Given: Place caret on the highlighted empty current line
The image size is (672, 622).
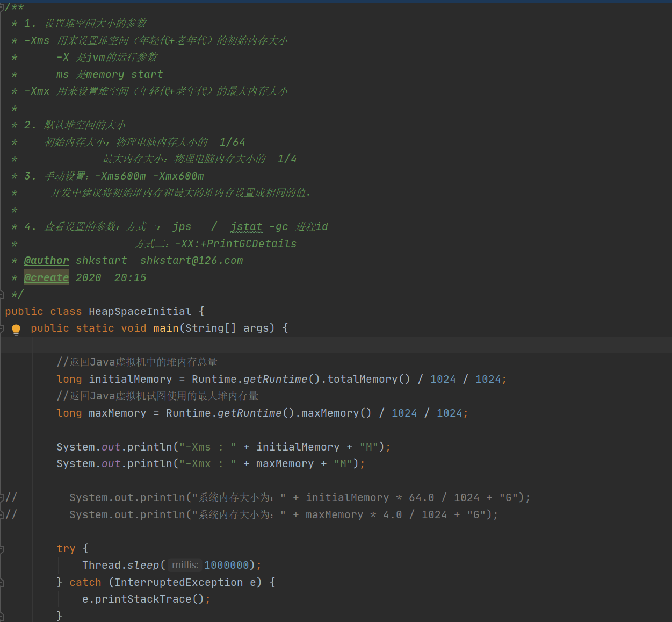Looking at the screenshot, I should coord(336,345).
